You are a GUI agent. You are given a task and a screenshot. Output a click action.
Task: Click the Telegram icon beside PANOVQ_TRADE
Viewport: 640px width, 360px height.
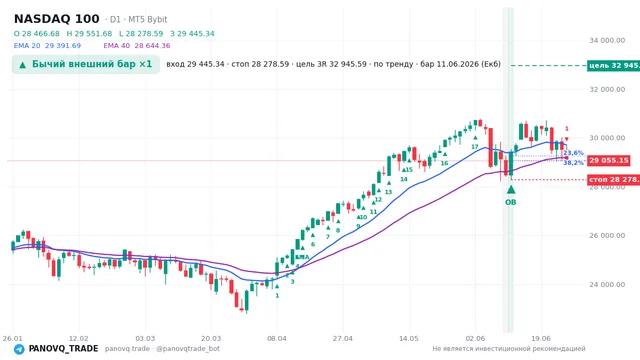(x=19, y=349)
